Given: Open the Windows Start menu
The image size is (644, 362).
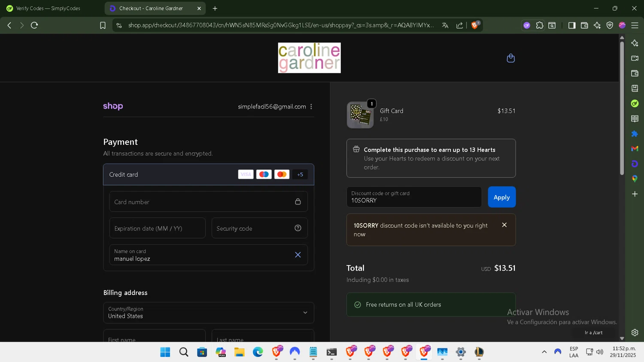Looking at the screenshot, I should [165, 352].
